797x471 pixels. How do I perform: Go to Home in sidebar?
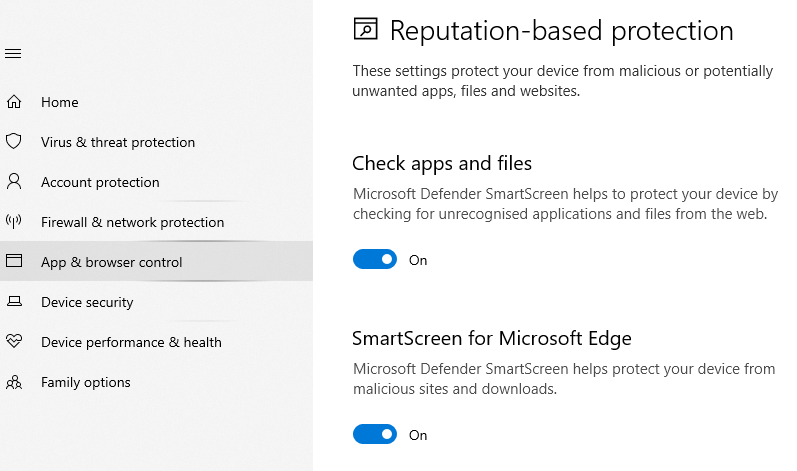tap(59, 102)
